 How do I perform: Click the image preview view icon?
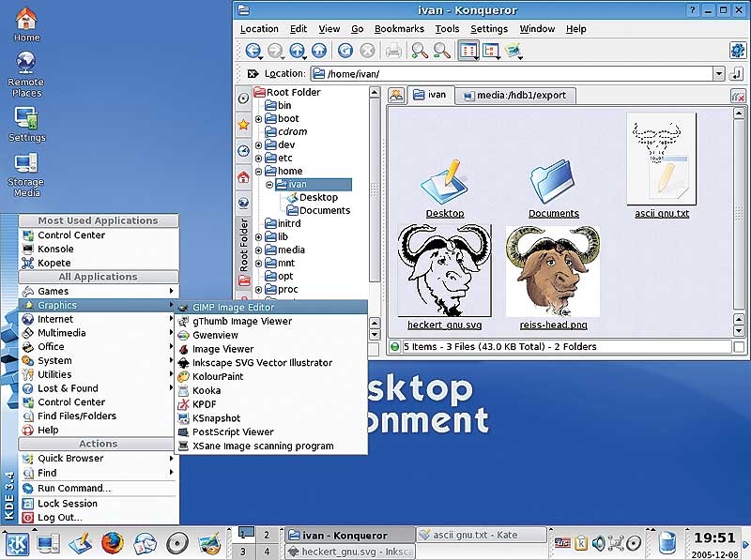coord(513,51)
